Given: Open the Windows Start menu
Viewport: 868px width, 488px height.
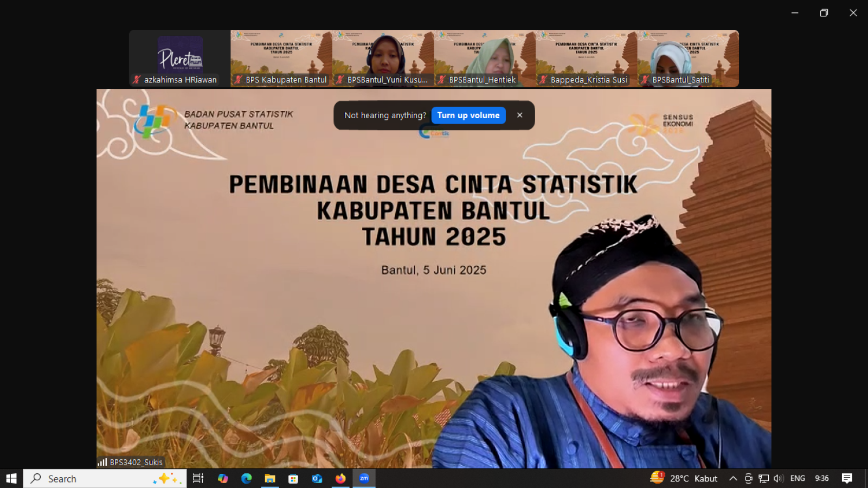Looking at the screenshot, I should [x=11, y=478].
